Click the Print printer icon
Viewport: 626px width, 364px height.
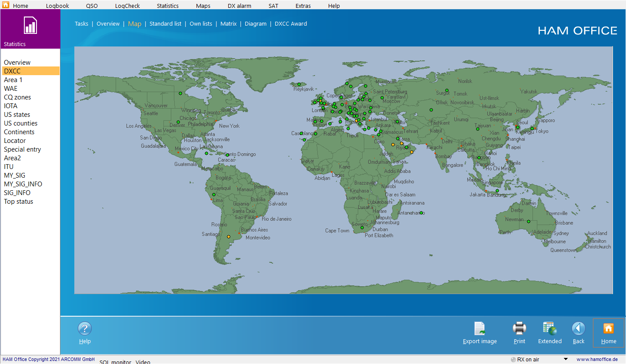(x=519, y=328)
